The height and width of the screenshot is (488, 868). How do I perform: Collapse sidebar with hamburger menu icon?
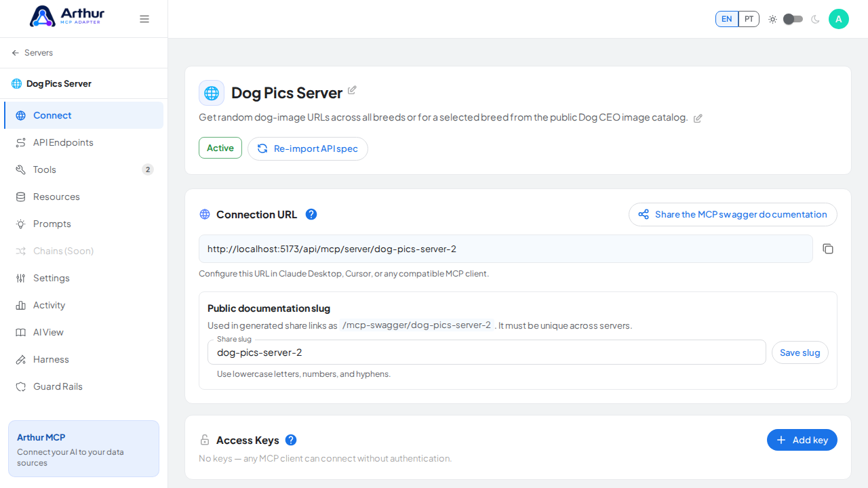pyautogui.click(x=144, y=19)
